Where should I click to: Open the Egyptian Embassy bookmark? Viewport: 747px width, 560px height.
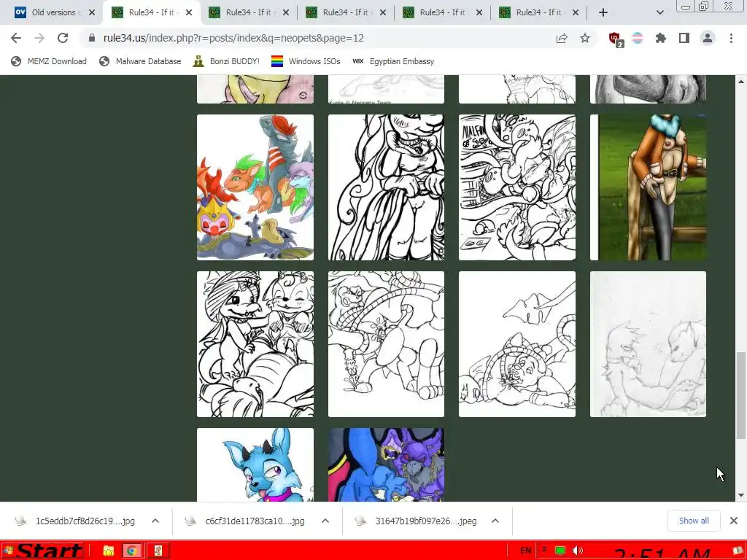click(393, 61)
